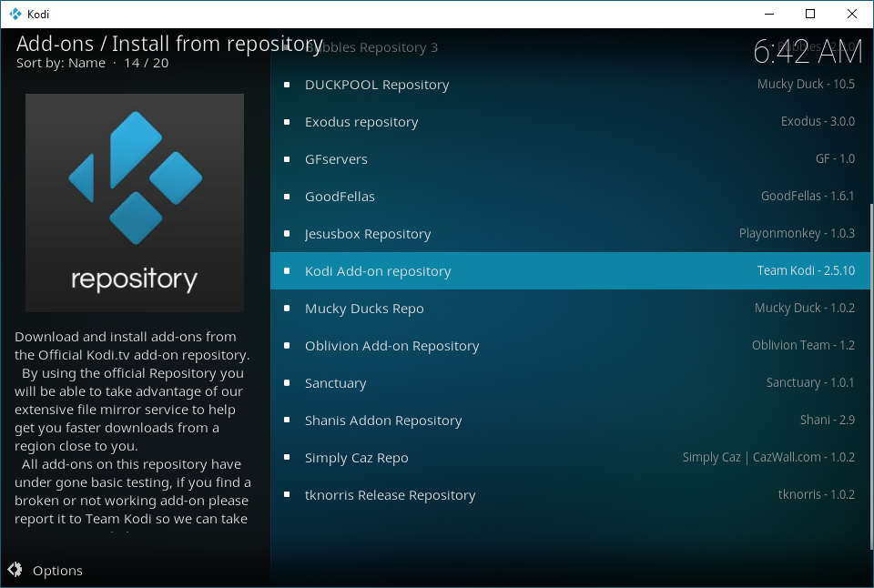Select Jesusbox Repository
The image size is (874, 588).
coord(572,234)
